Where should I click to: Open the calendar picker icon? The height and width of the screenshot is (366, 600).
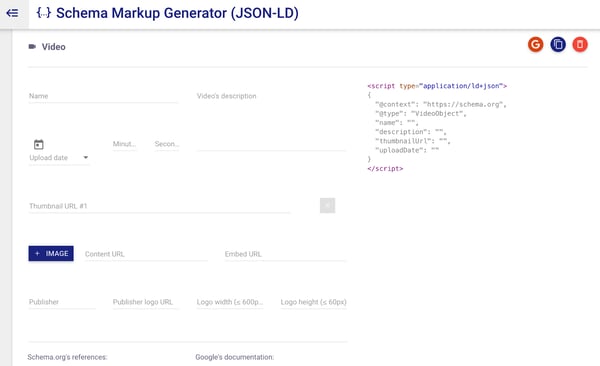tap(39, 145)
